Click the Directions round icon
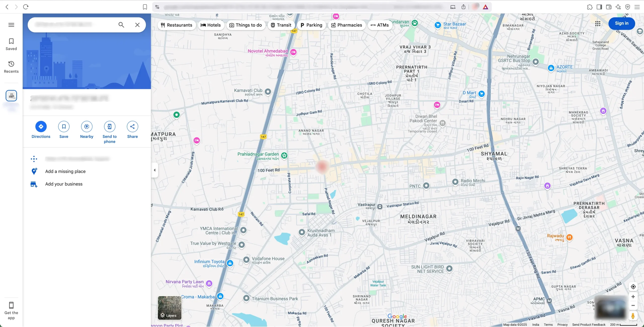The height and width of the screenshot is (327, 644). (41, 126)
